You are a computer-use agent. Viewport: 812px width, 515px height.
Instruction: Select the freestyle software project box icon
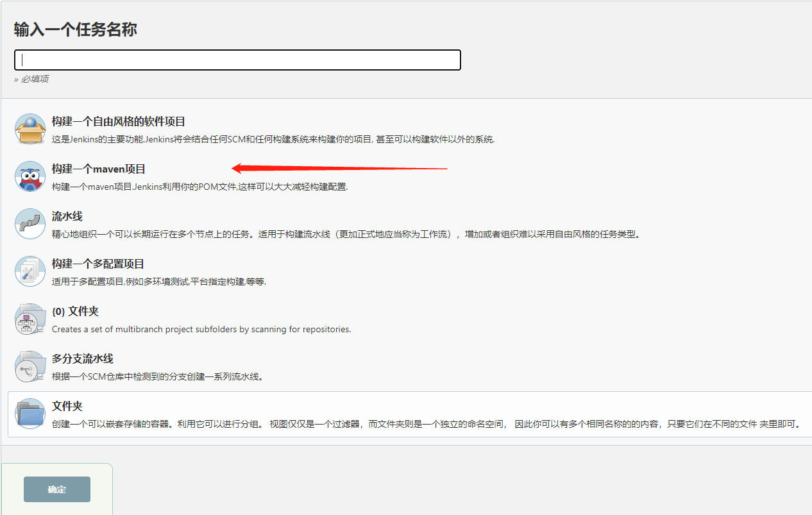pyautogui.click(x=30, y=129)
